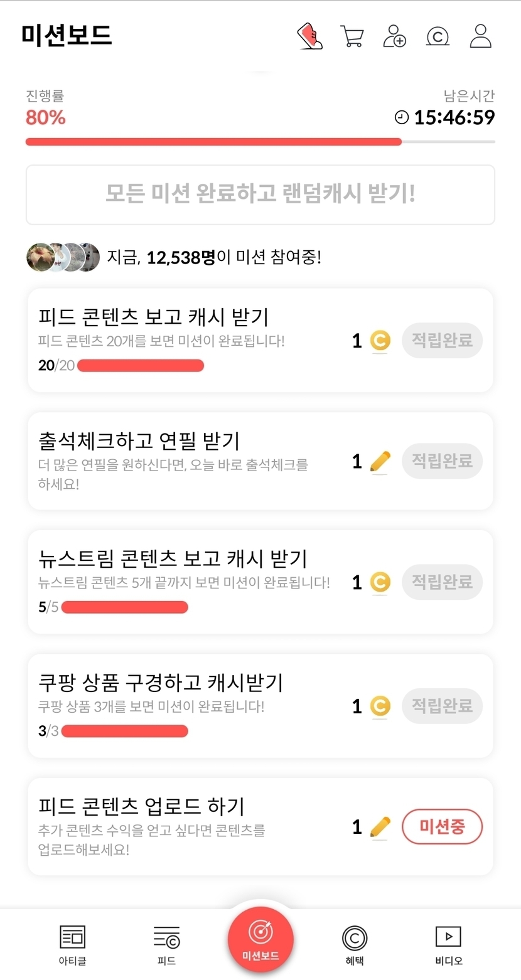Click 적립완료 for attendance check mission
The width and height of the screenshot is (521, 980).
pos(442,461)
